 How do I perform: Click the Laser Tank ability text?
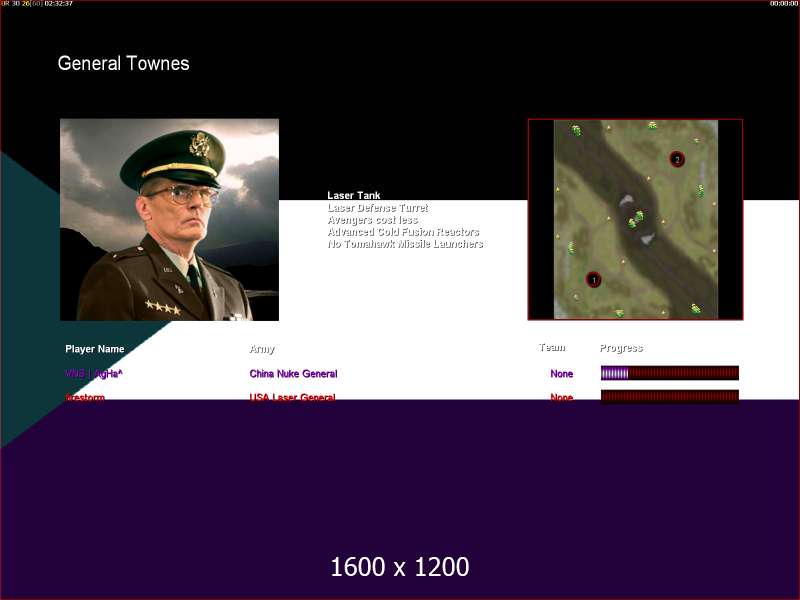point(354,195)
